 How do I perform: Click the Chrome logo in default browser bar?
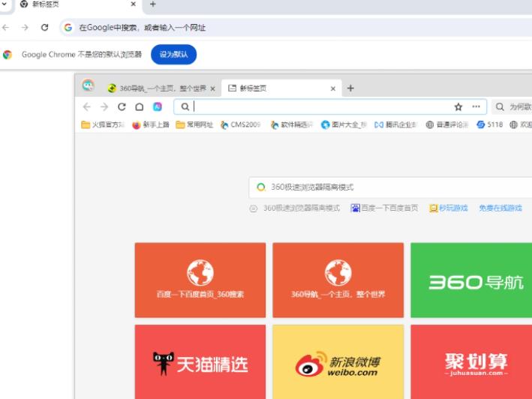pos(8,55)
